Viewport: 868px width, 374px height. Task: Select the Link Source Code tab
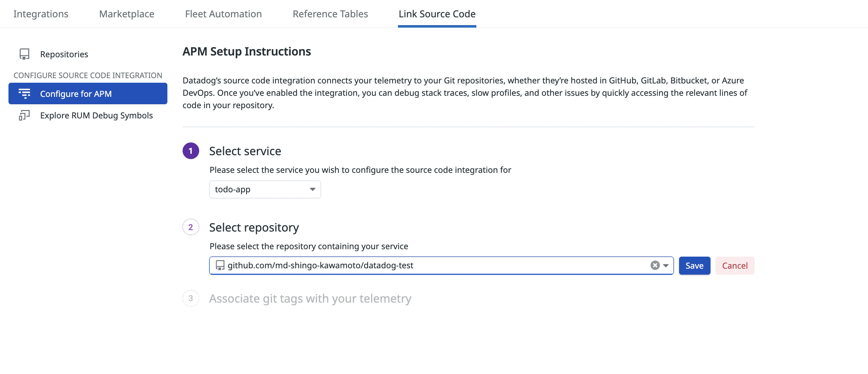(x=437, y=14)
